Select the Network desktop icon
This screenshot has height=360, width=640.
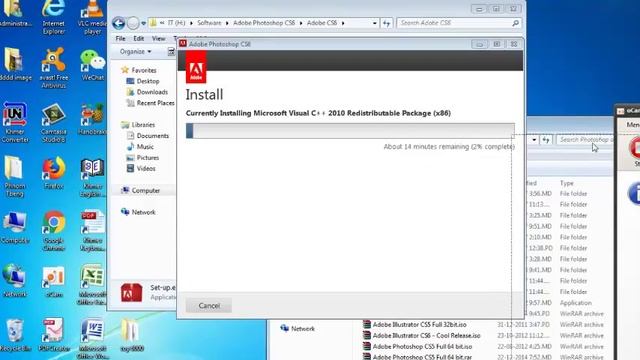point(14,281)
